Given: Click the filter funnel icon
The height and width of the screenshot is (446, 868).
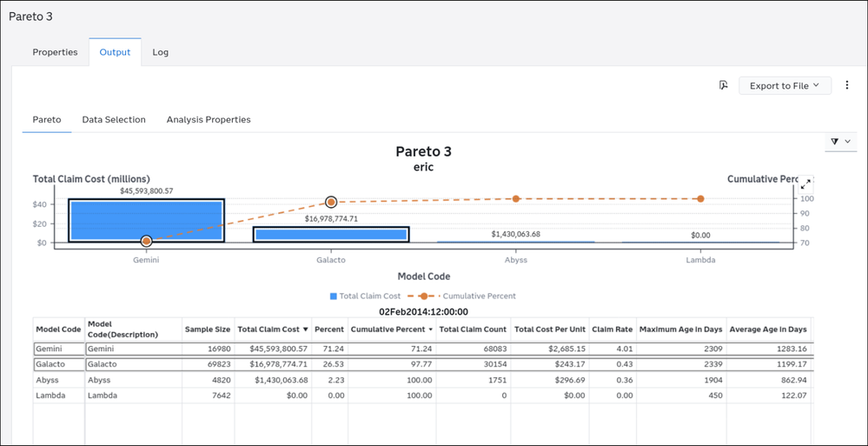Looking at the screenshot, I should click(x=834, y=142).
